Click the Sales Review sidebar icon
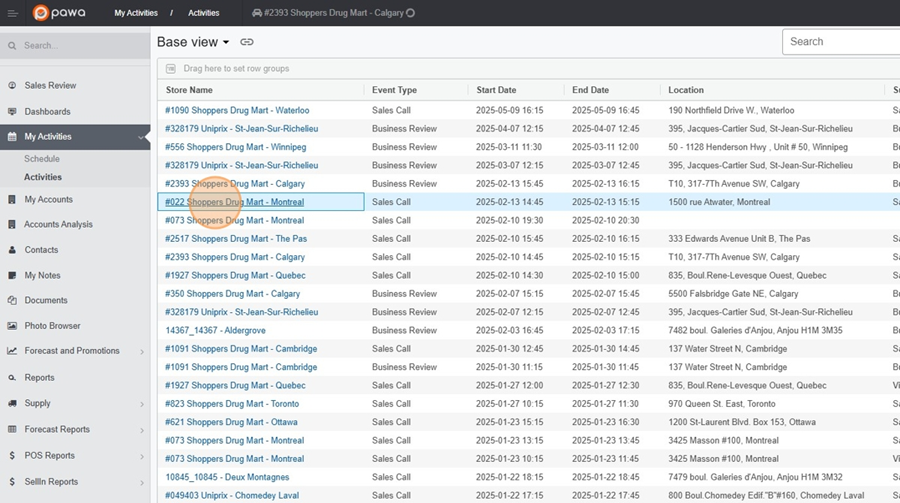Viewport: 900px width, 503px height. point(12,85)
